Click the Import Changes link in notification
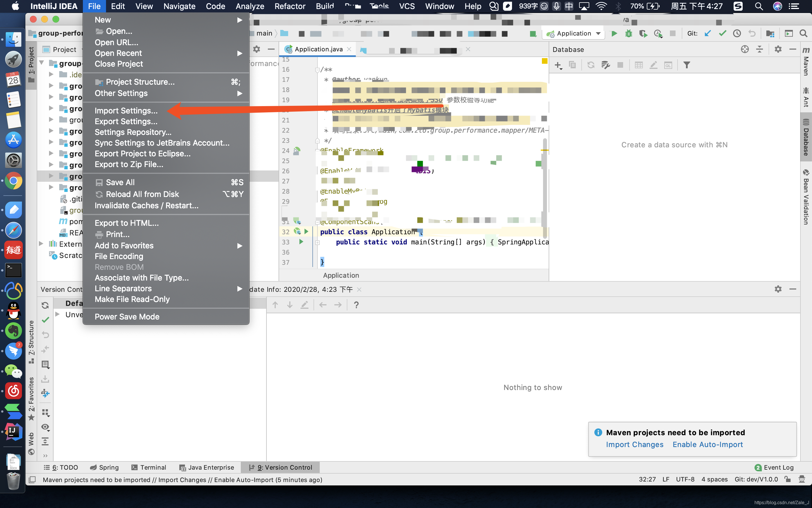812x508 pixels. pos(634,444)
